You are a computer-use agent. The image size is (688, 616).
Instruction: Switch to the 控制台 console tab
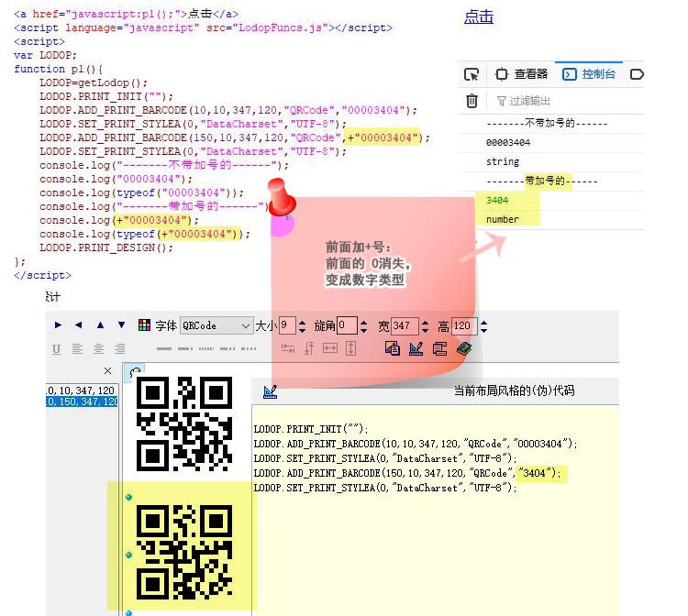589,74
